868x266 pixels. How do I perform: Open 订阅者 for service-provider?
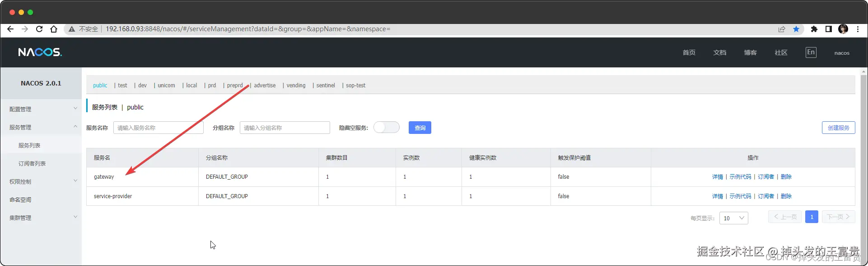[766, 196]
